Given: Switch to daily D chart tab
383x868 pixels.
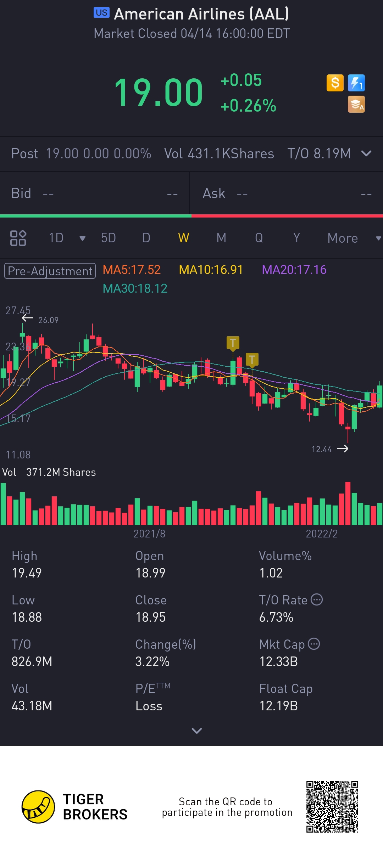Looking at the screenshot, I should click(146, 238).
